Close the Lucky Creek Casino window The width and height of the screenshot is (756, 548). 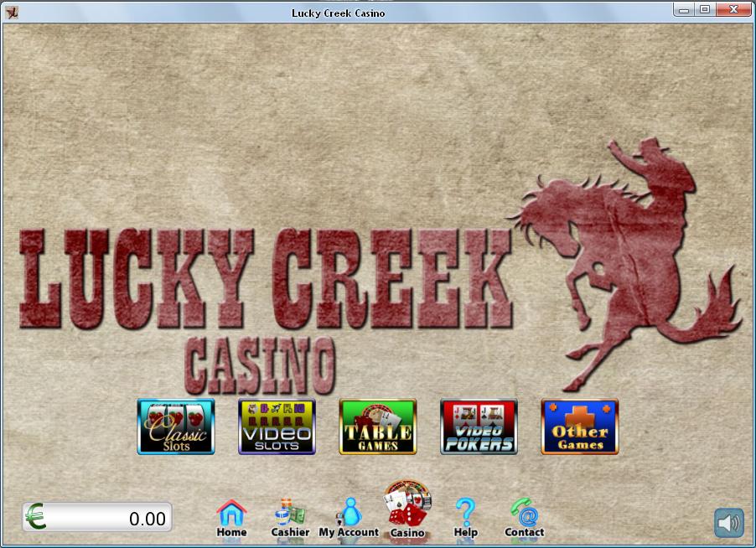coord(734,10)
